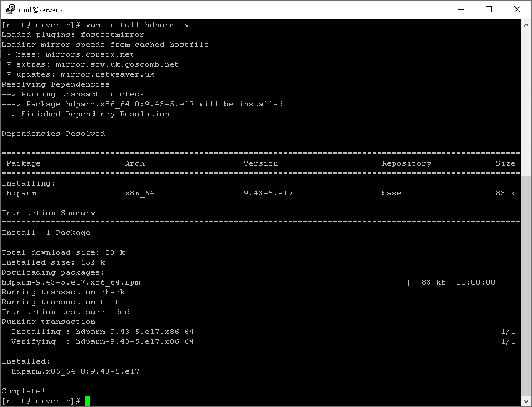Click 'hdparm' in the Installing table row
Viewport: 532px width, 407px height.
pos(21,194)
